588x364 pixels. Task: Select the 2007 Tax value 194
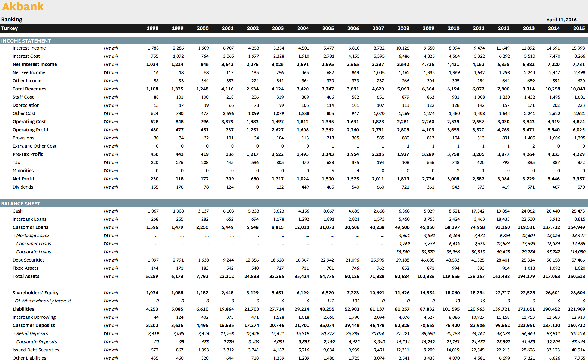pyautogui.click(x=380, y=162)
